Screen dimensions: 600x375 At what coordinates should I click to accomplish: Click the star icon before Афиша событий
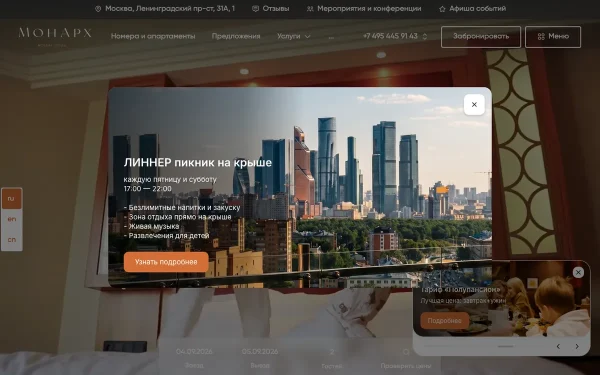pos(442,8)
